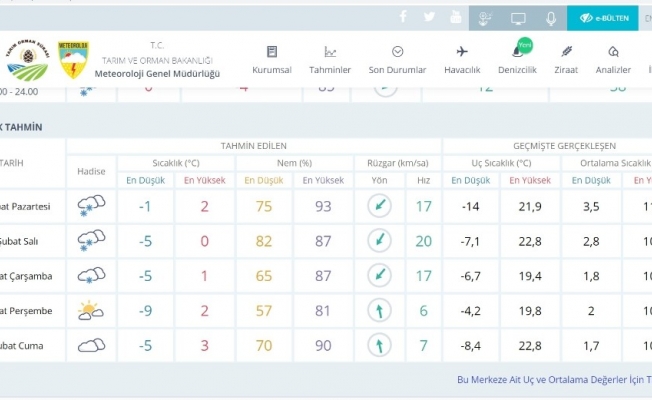This screenshot has height=400, width=652.
Task: Click Monday's wind direction arrow icon
Action: [379, 206]
